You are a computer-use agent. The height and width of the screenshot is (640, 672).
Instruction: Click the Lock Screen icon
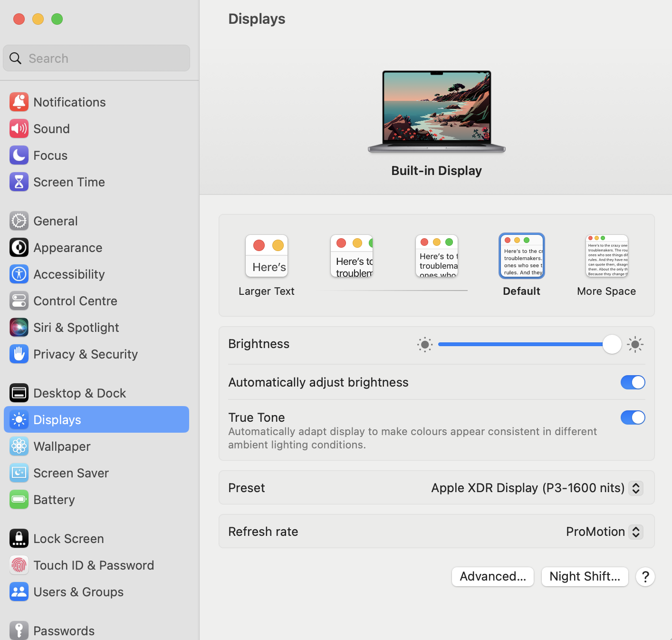coord(19,539)
